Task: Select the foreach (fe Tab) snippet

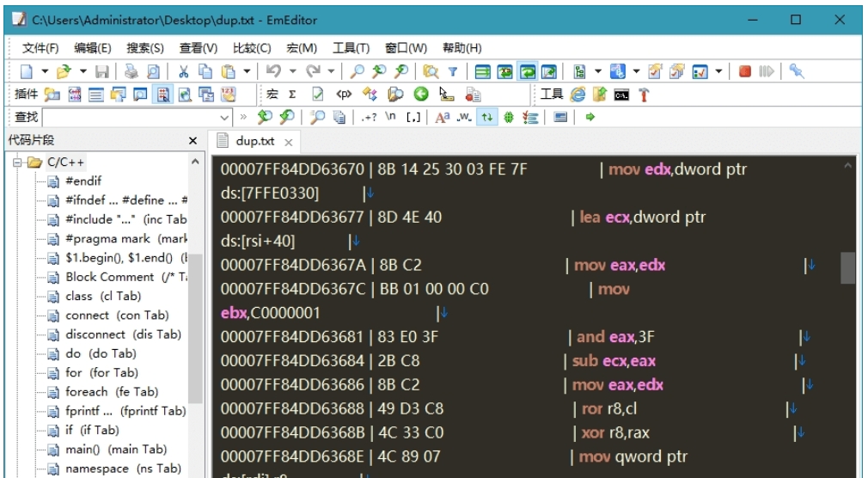Action: [112, 391]
